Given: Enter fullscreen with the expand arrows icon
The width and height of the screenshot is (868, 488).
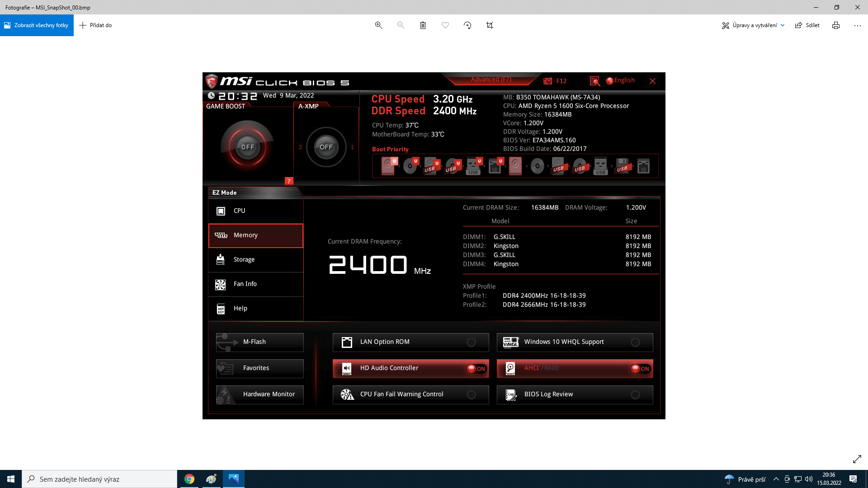Looking at the screenshot, I should coord(857,459).
